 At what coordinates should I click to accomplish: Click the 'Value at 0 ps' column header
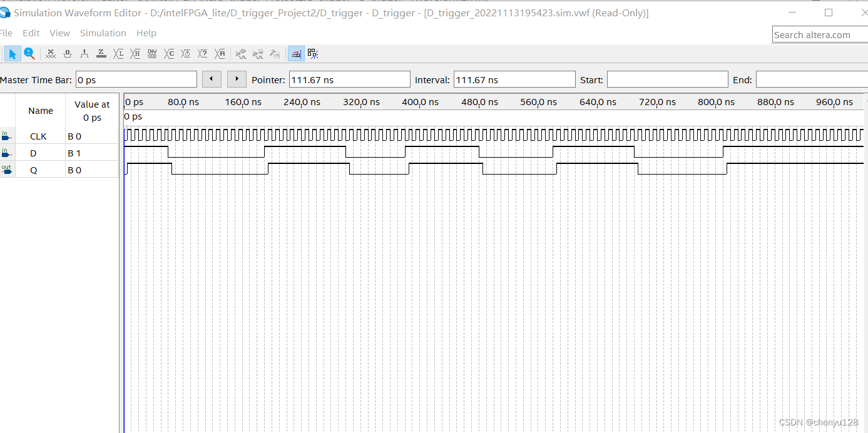pyautogui.click(x=92, y=111)
